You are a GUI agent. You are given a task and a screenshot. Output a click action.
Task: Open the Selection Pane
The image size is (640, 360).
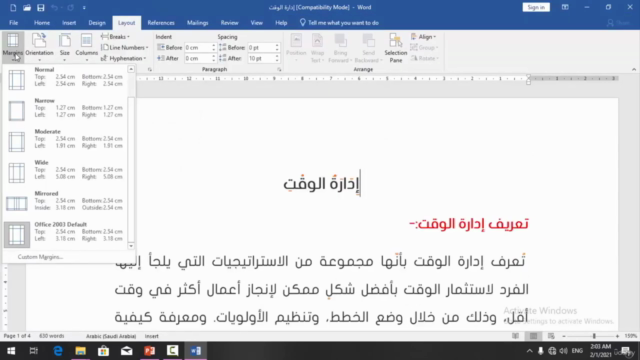[396, 48]
